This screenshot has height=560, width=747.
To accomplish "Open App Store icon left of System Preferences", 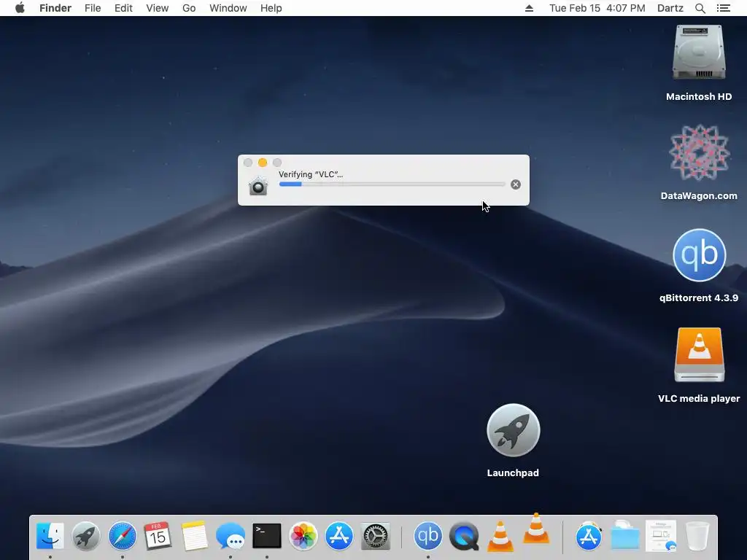I will click(339, 536).
